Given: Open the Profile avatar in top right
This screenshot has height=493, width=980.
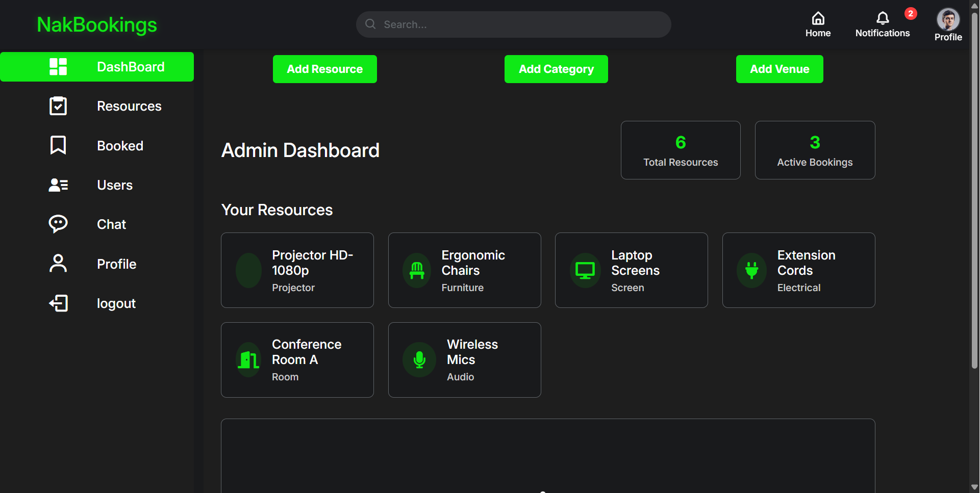Looking at the screenshot, I should point(948,19).
